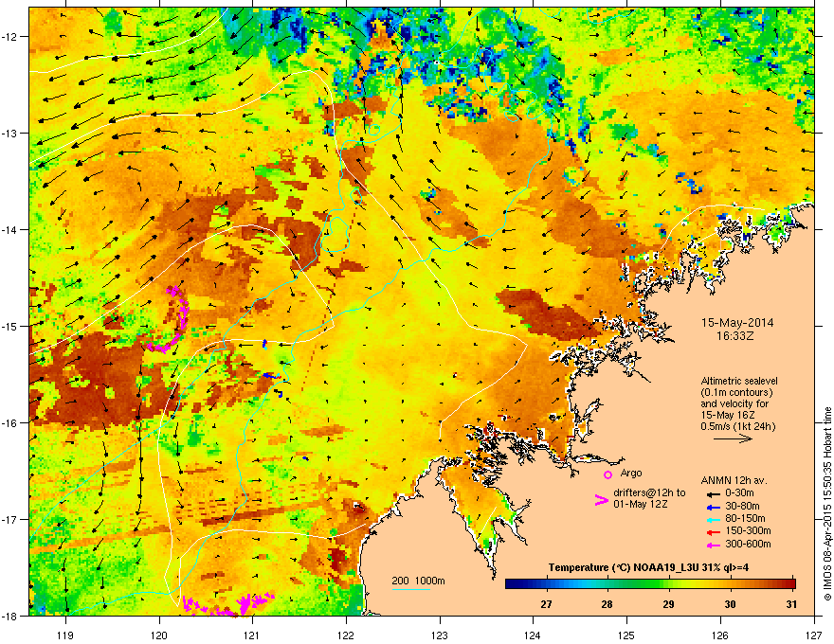Click the '150-300m' depth label
Screen dimensions: 834x644
point(748,530)
